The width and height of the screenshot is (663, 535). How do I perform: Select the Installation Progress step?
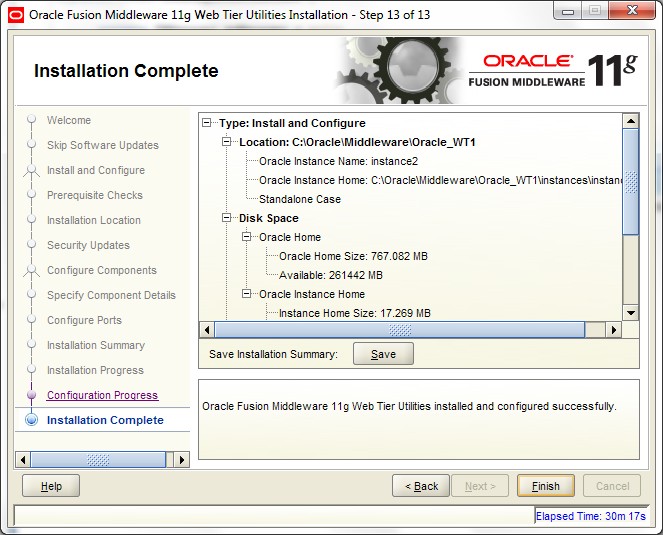click(96, 370)
